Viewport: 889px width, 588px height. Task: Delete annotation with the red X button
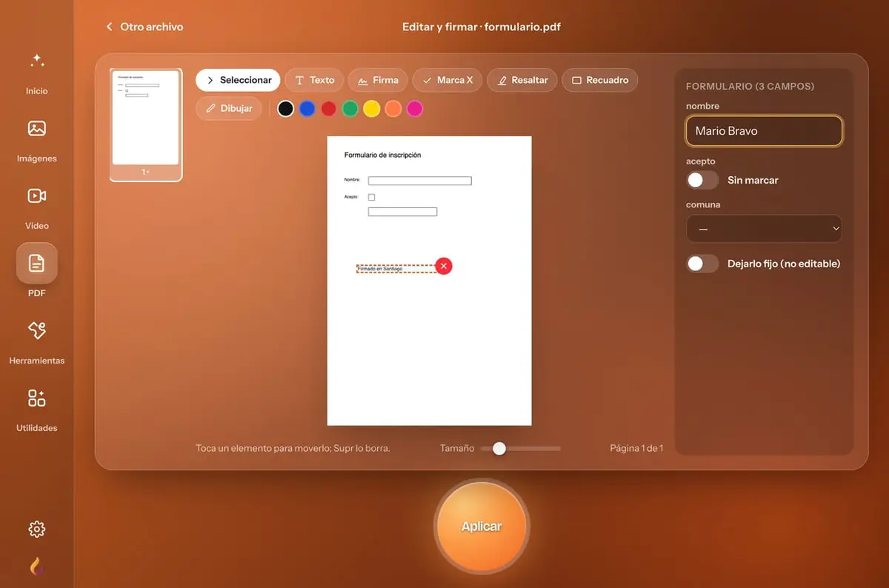443,266
